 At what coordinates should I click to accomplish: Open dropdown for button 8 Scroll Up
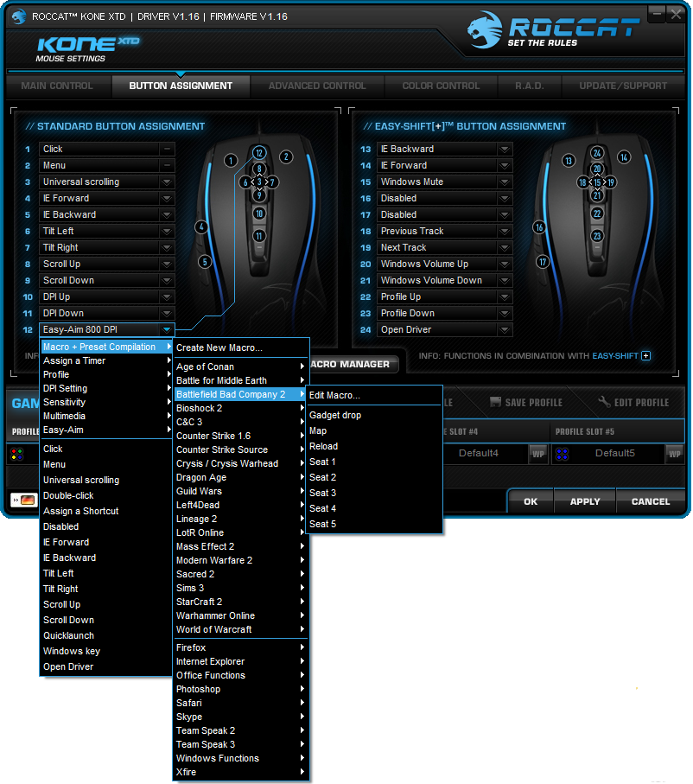[x=167, y=264]
